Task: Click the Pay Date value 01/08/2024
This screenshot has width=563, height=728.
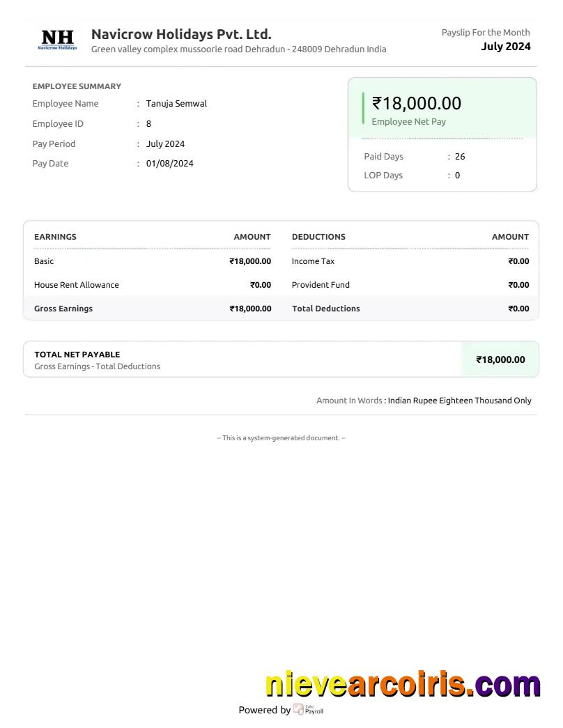Action: (x=169, y=164)
